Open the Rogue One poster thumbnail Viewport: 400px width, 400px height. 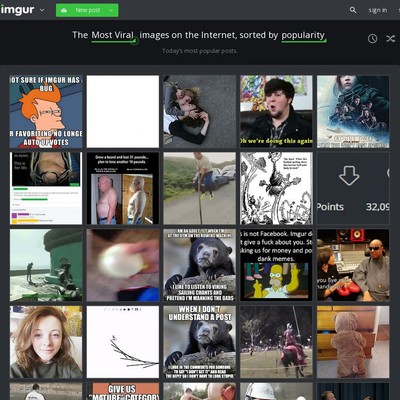click(353, 111)
